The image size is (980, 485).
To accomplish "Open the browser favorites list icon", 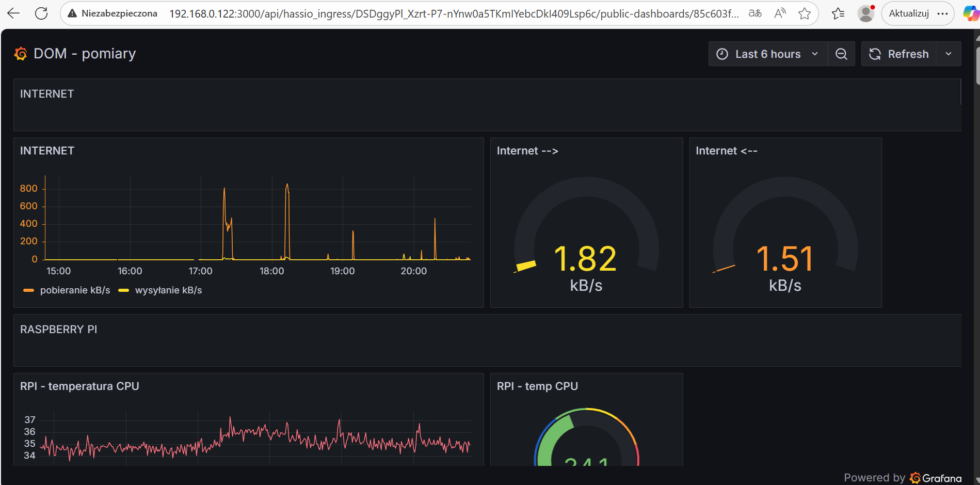I will [x=838, y=13].
